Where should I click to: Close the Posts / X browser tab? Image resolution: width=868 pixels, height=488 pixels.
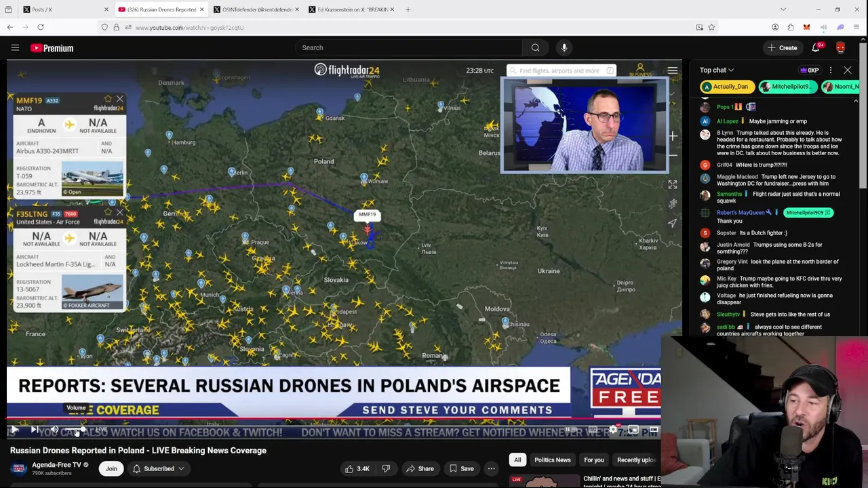coord(106,9)
